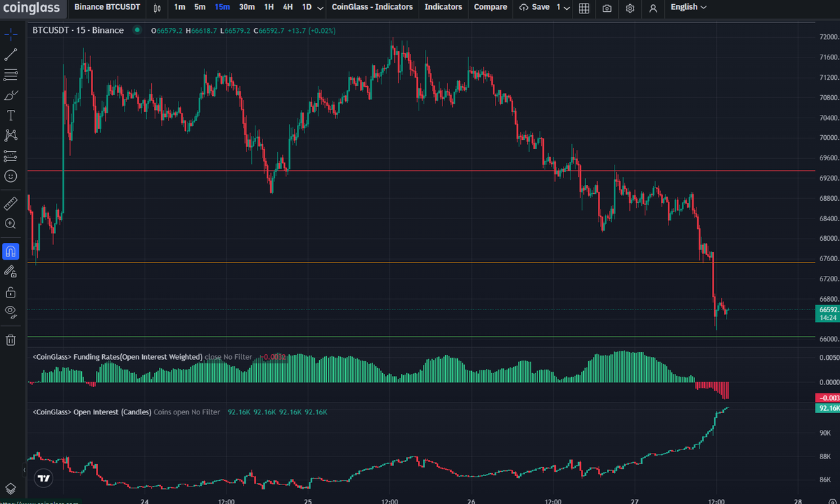Screen dimensions: 840x504
Task: Open the XABCD pattern tools
Action: click(x=10, y=135)
